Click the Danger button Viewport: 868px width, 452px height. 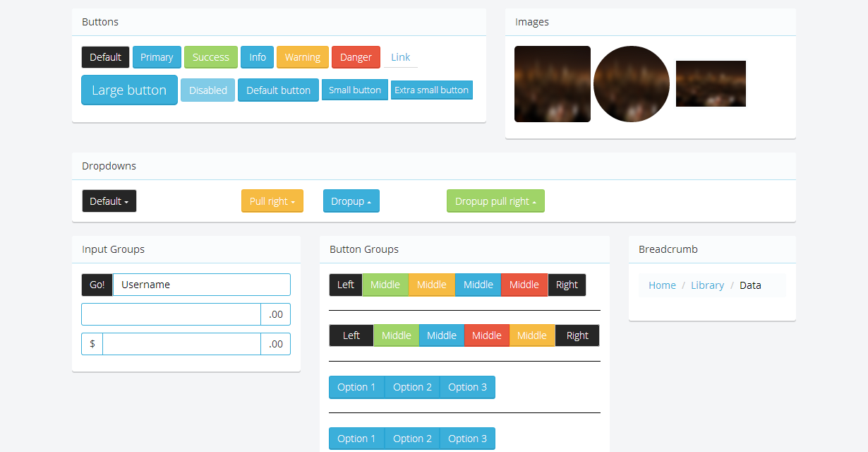[356, 56]
